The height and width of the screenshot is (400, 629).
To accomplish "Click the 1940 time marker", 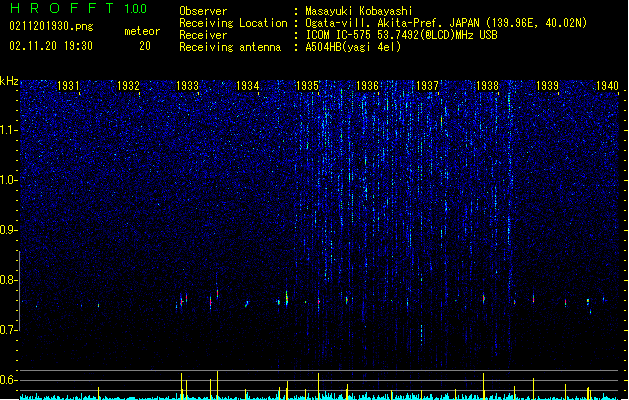I will click(x=607, y=85).
